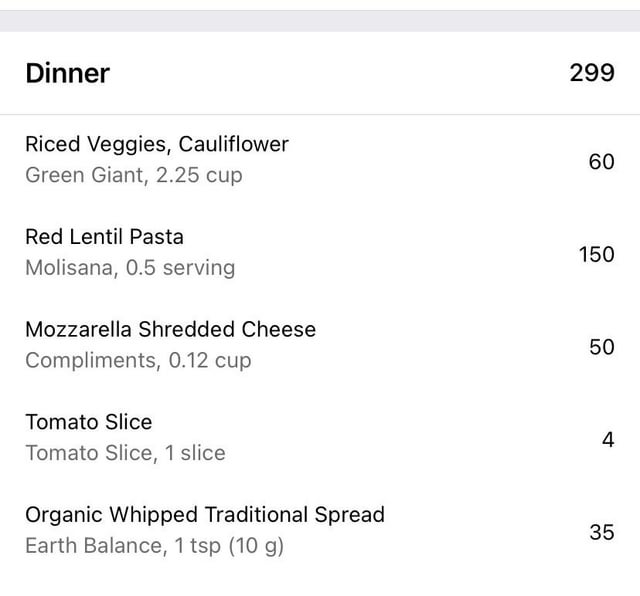Tap the 50 calories value for cheese
640x596 pixels.
click(601, 347)
